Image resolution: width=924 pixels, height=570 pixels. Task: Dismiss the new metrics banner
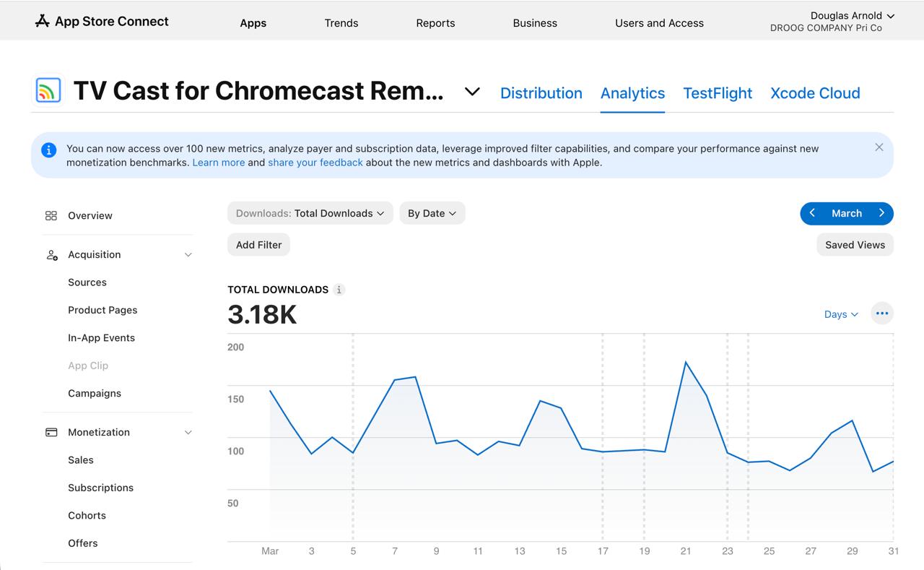[879, 147]
